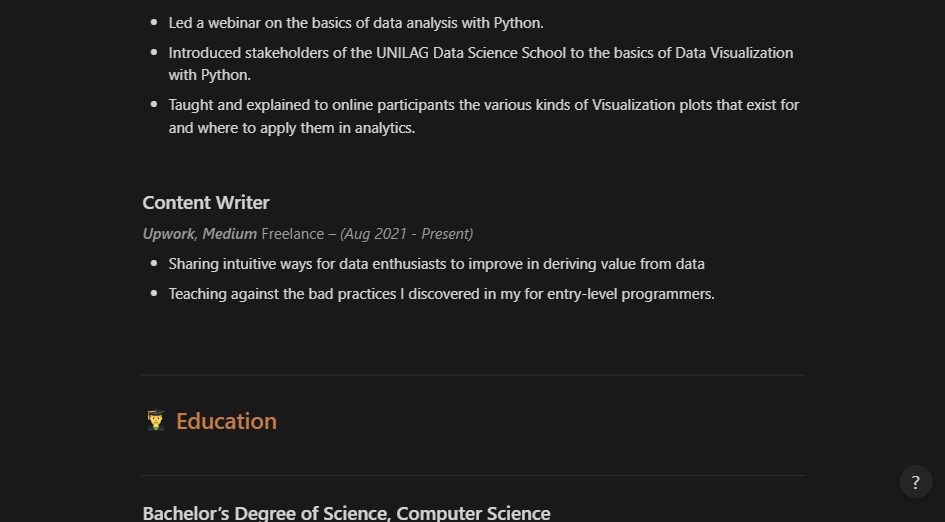Click the divider line below Education
945x522 pixels.
[x=472, y=475]
